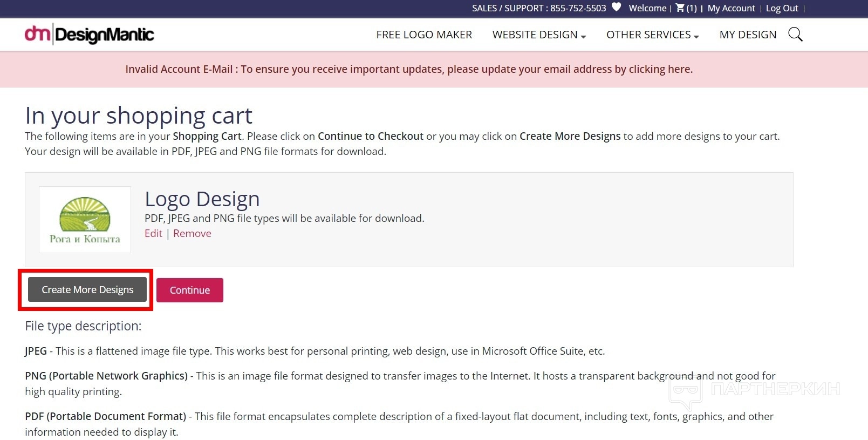Image resolution: width=868 pixels, height=440 pixels.
Task: Click the search magnifier icon
Action: [x=795, y=35]
